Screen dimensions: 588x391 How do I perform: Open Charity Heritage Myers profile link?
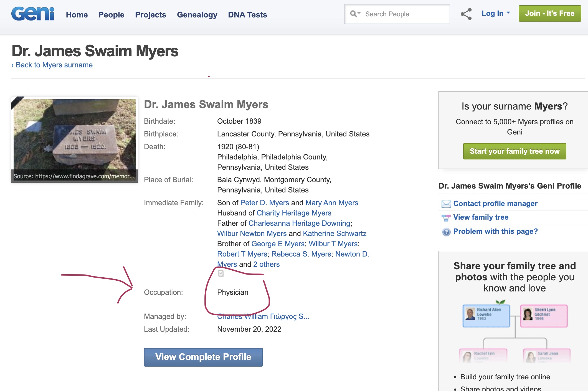click(x=294, y=213)
